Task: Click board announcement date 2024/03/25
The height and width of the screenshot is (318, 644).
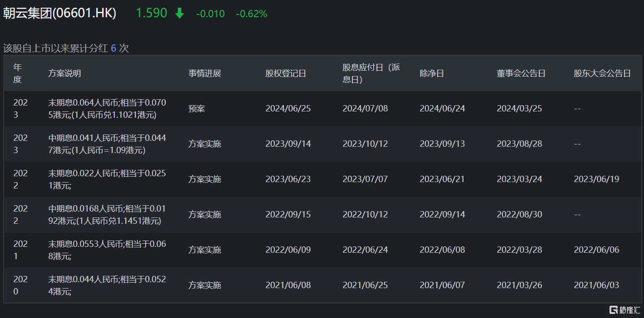Action: (x=519, y=109)
